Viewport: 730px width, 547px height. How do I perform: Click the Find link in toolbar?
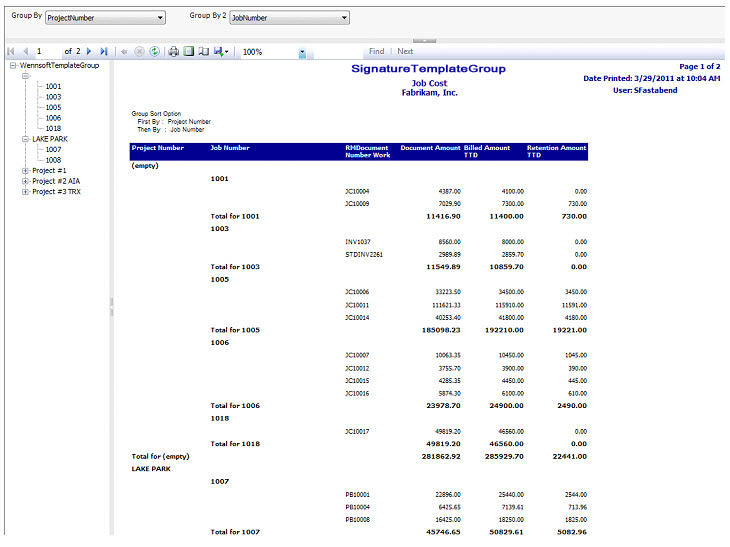point(376,51)
